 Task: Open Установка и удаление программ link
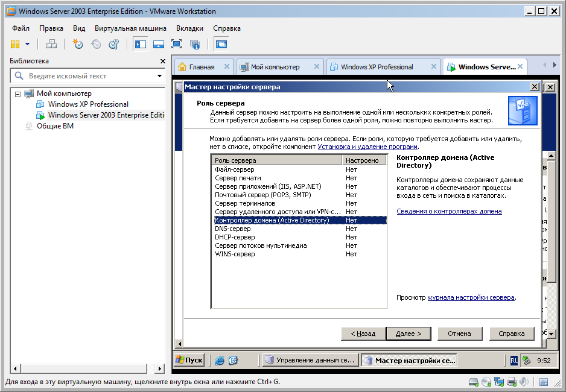pos(367,147)
